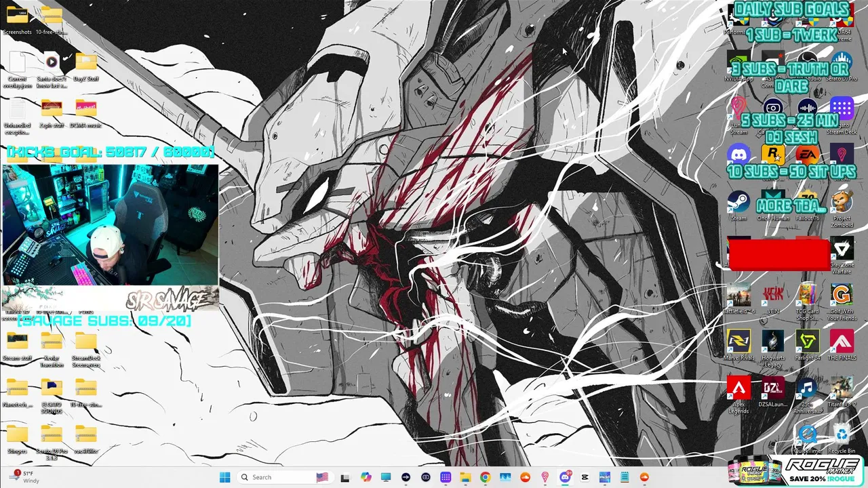Open the ELGATO SOUNDS folder

coord(52,396)
